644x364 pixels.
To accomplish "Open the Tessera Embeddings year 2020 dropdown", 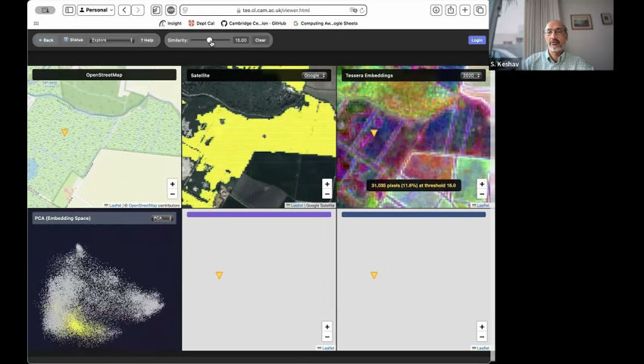I will 470,75.
